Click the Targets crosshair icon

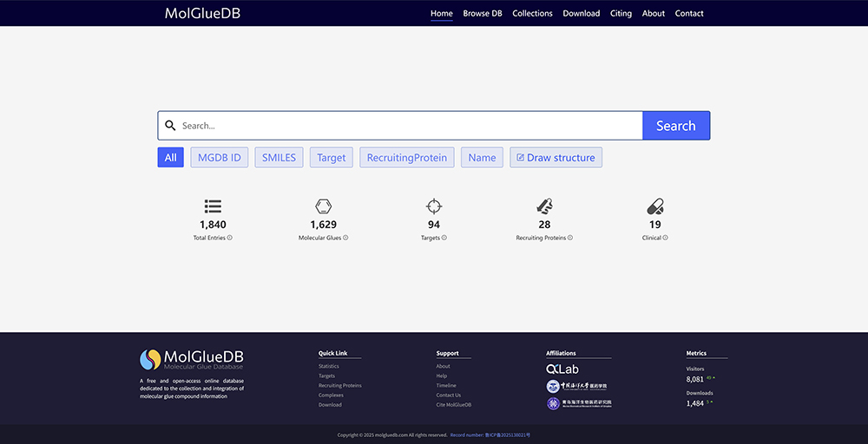coord(434,206)
